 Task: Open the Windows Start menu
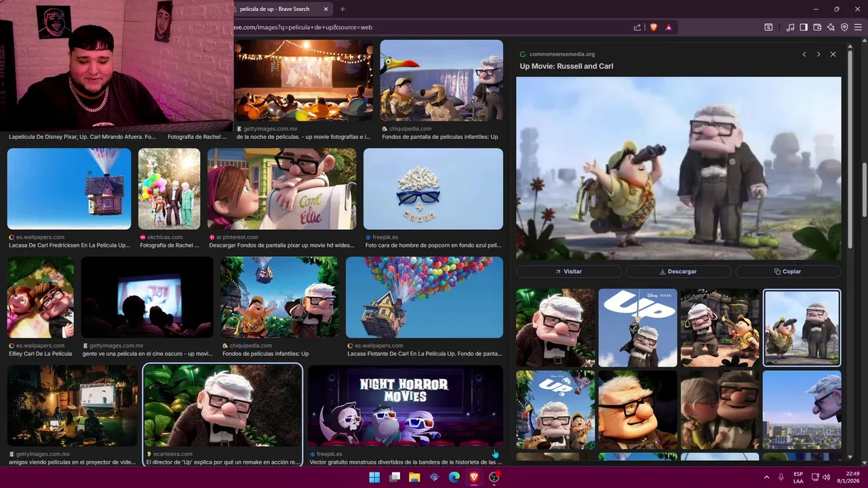[x=374, y=477]
